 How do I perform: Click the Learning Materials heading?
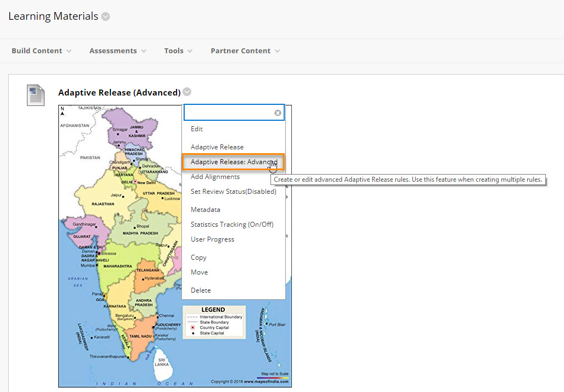(53, 16)
